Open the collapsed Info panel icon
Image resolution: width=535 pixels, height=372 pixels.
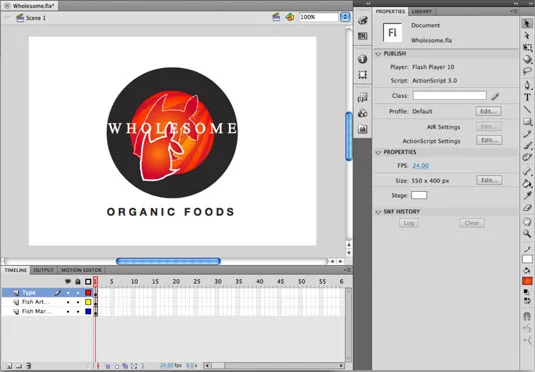[x=362, y=59]
